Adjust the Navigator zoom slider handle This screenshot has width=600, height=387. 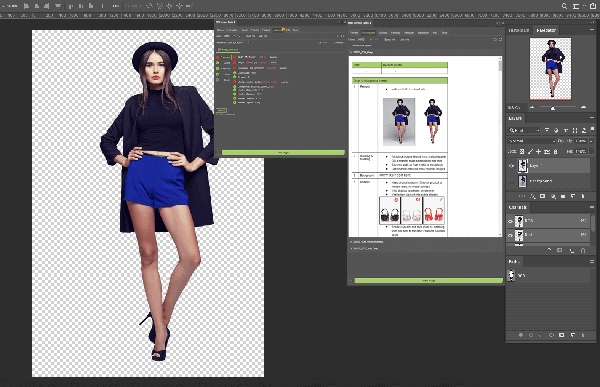coord(553,108)
